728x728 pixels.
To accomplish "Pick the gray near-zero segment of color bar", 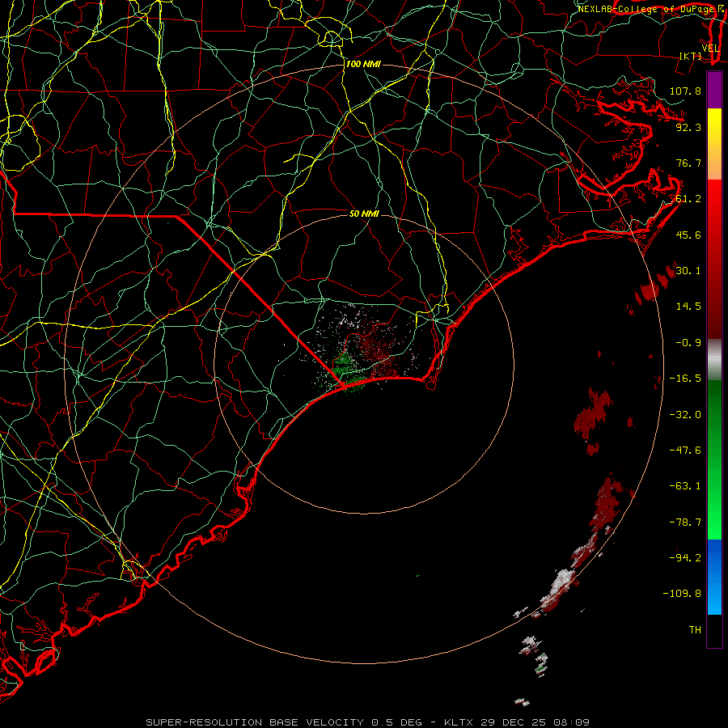I will [x=714, y=359].
